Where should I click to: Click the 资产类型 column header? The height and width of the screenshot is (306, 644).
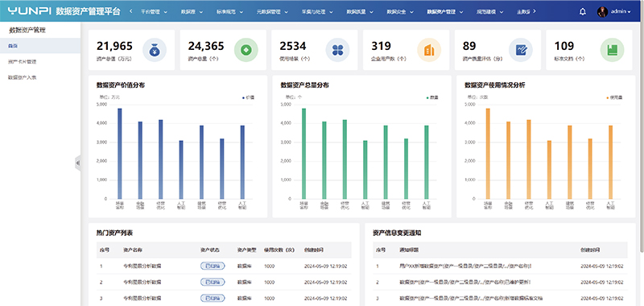tap(247, 250)
